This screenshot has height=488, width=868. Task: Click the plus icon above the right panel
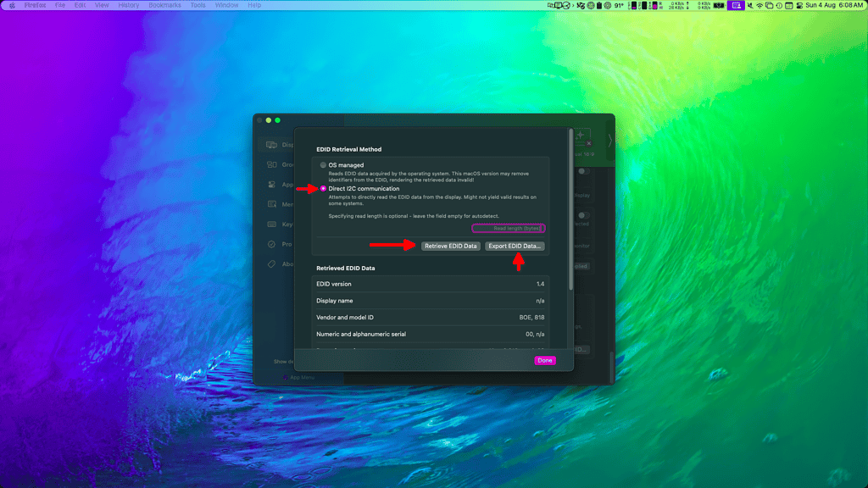(580, 135)
